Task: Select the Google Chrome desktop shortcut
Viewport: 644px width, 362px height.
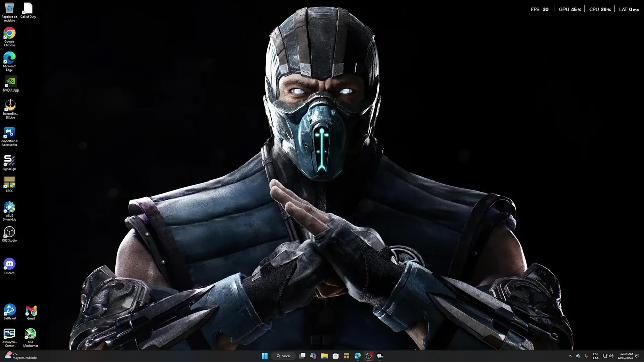Action: (x=9, y=37)
